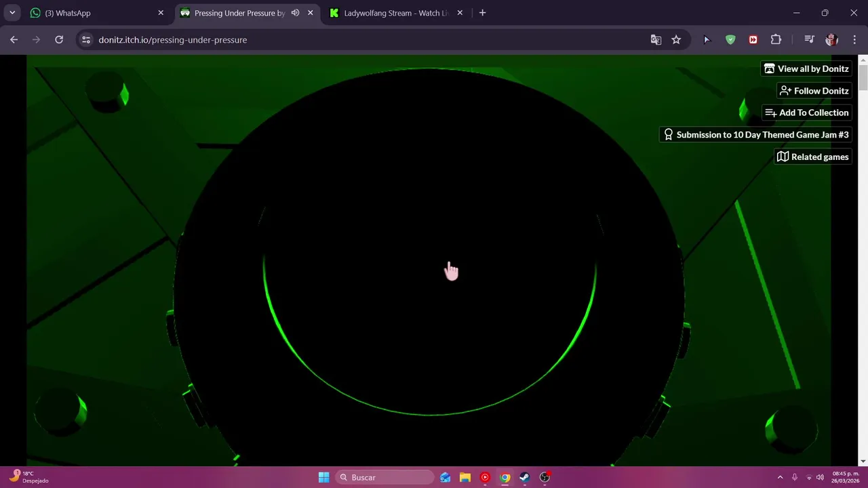Open Outlook from the taskbar
This screenshot has height=488, width=868.
click(x=445, y=477)
